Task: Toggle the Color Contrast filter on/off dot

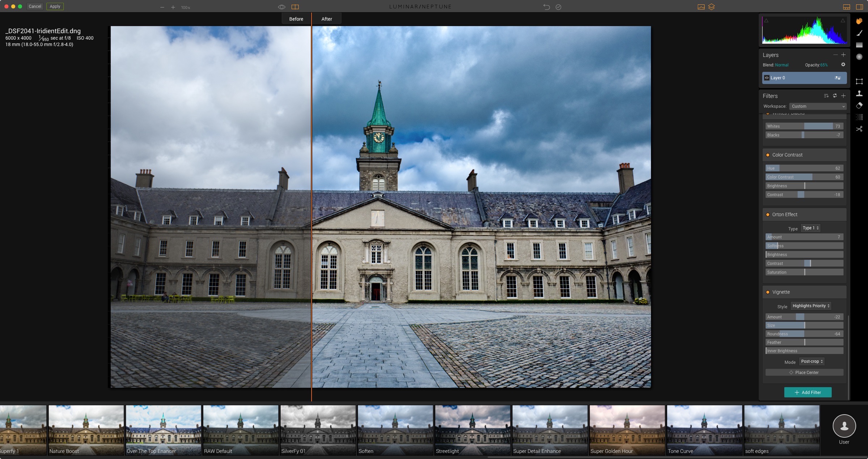Action: click(x=767, y=155)
